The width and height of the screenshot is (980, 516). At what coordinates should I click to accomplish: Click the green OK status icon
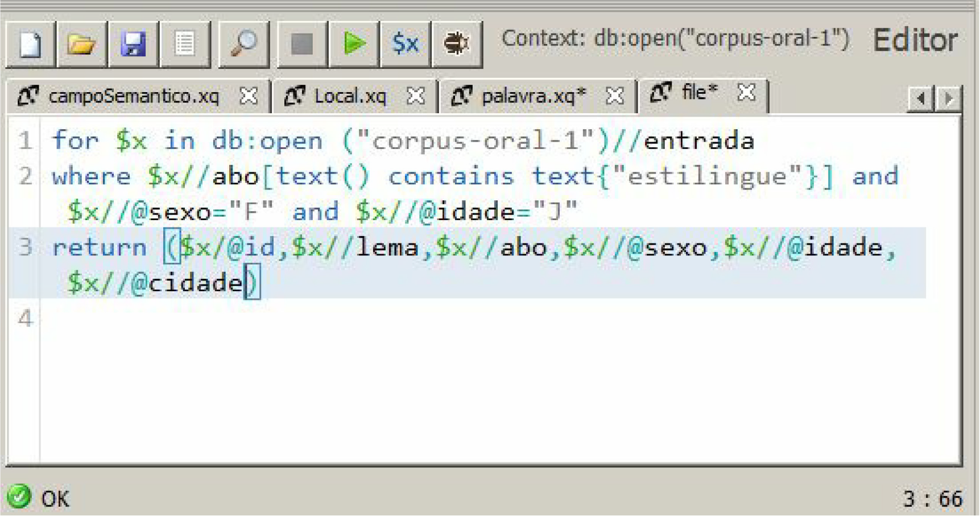click(x=19, y=497)
